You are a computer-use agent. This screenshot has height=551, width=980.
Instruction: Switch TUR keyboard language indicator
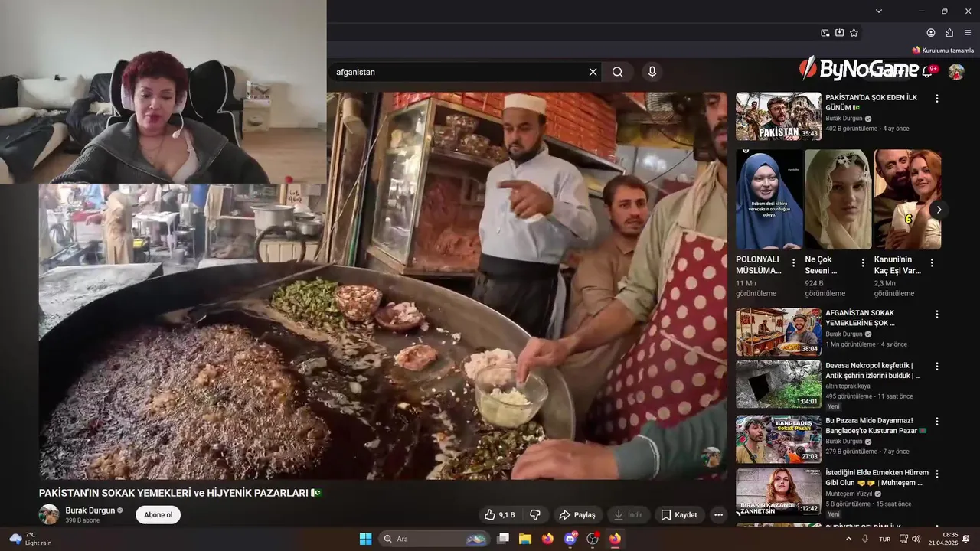point(884,539)
